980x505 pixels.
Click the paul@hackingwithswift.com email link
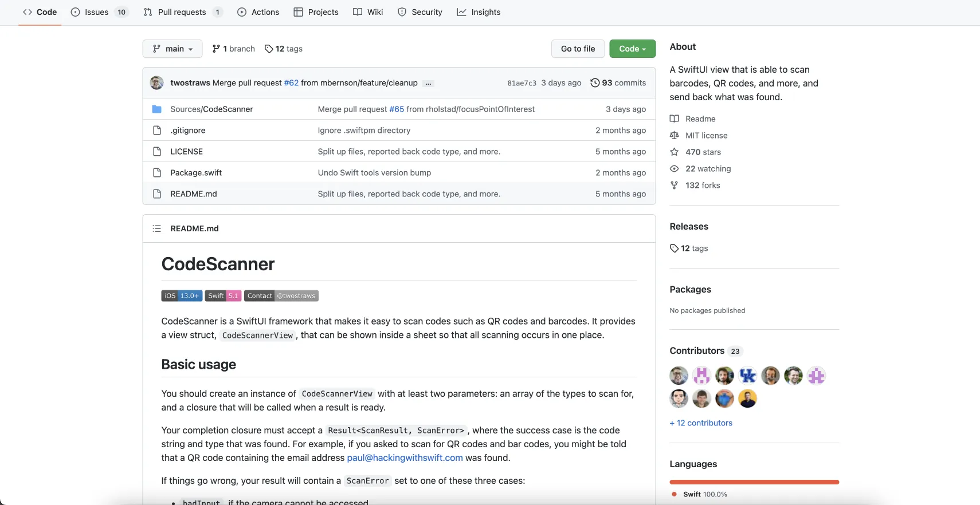point(405,457)
